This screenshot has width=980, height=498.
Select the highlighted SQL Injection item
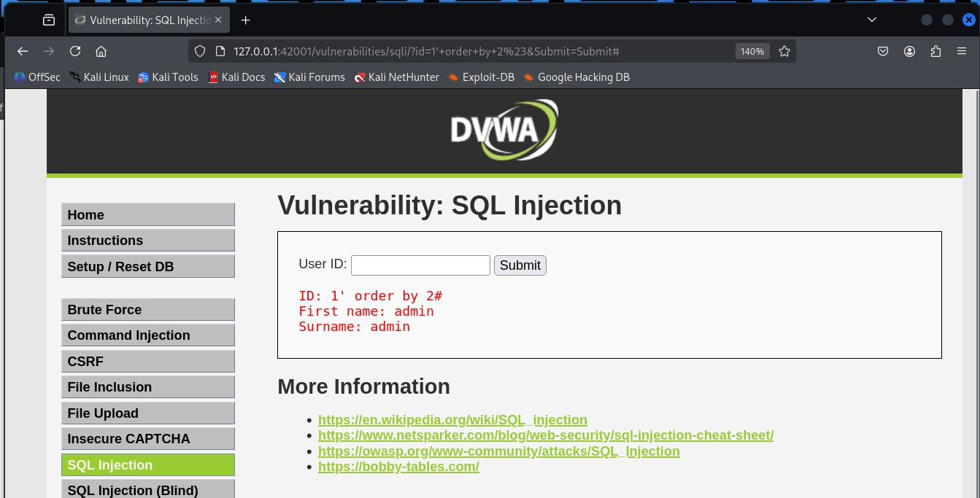pyautogui.click(x=148, y=464)
